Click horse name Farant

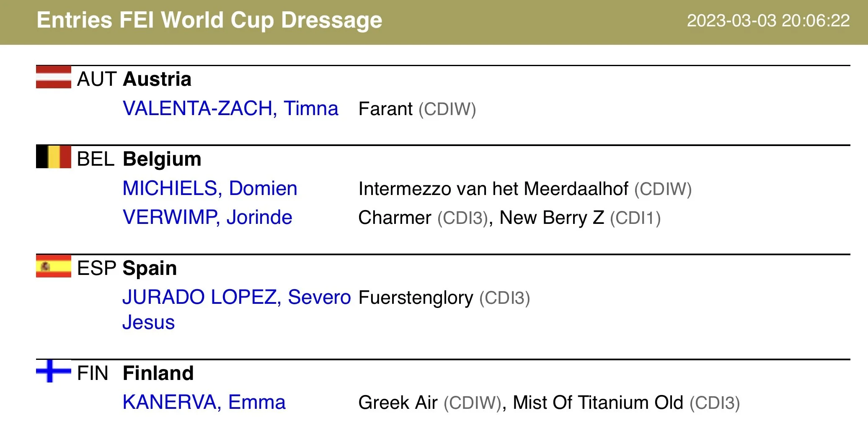[x=385, y=109]
